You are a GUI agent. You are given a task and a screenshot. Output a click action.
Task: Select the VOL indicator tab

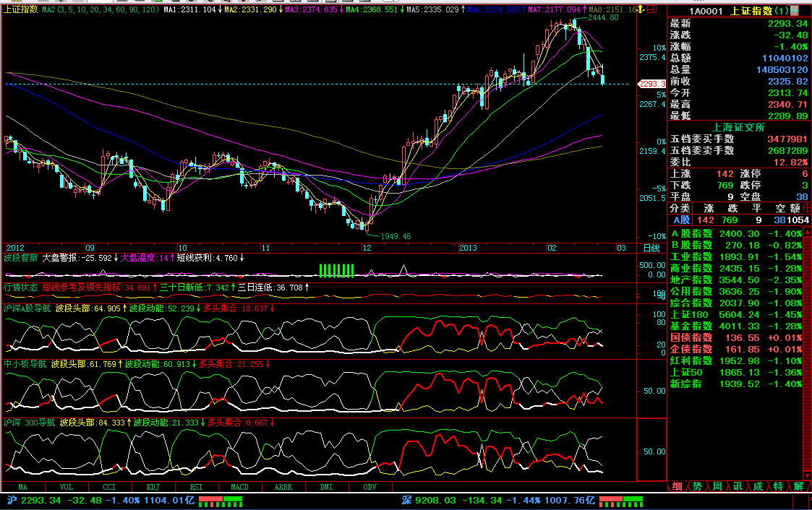[x=66, y=487]
